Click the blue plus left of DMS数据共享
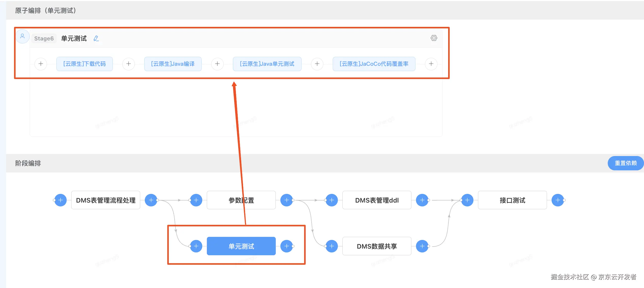 tap(332, 246)
